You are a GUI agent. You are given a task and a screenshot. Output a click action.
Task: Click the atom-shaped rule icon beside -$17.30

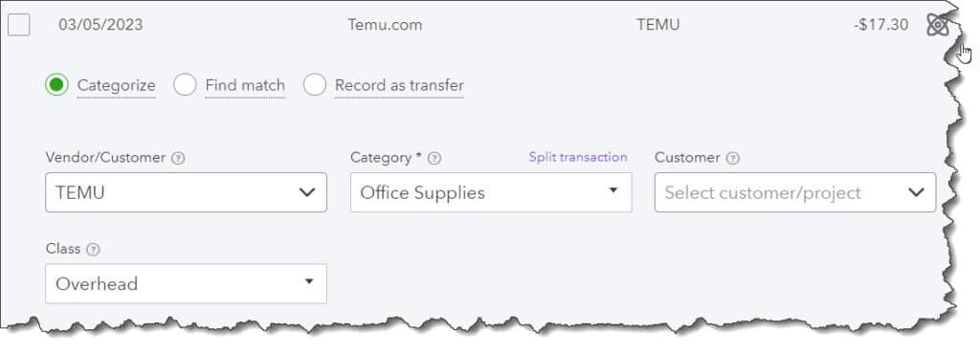click(x=938, y=25)
